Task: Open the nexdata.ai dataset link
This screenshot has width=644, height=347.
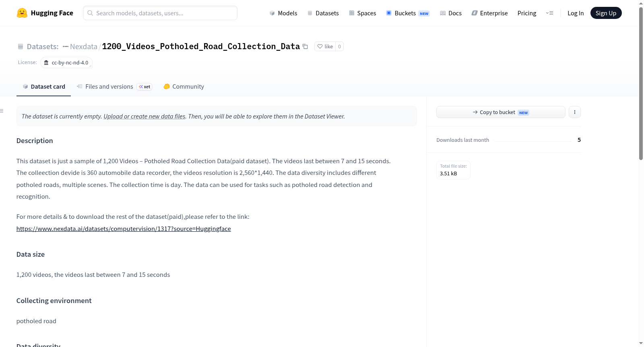Action: click(124, 229)
